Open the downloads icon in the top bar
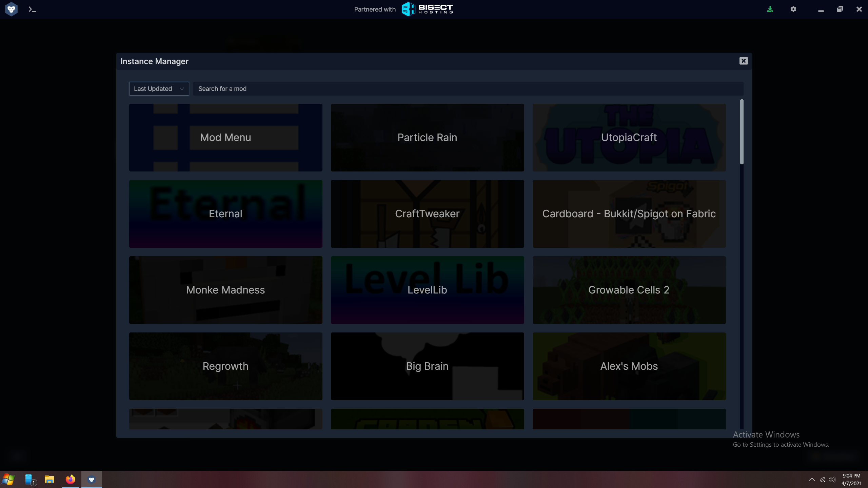Image resolution: width=868 pixels, height=488 pixels. coord(770,9)
